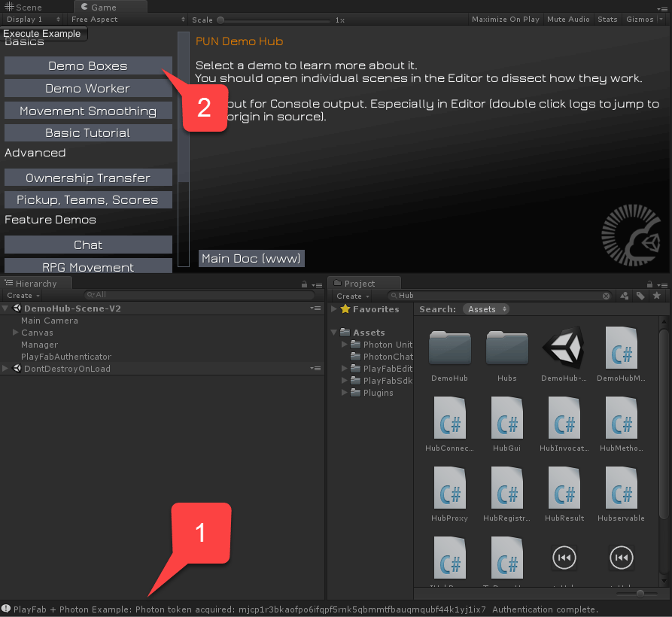Toggle the Project panel lock icon
Viewport: 672px width, 617px height.
click(649, 284)
